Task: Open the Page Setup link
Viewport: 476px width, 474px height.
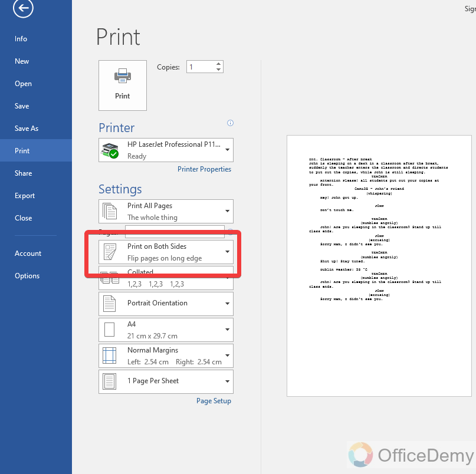Action: pyautogui.click(x=214, y=400)
